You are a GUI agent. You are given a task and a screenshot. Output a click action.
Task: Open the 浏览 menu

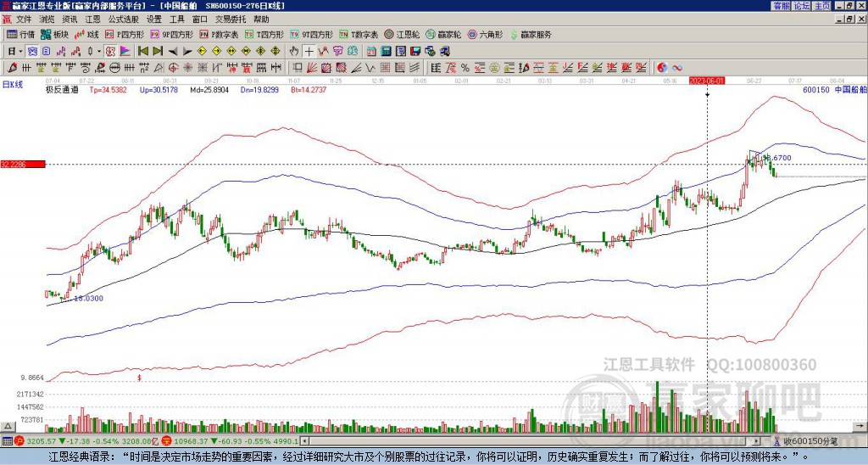coord(47,20)
